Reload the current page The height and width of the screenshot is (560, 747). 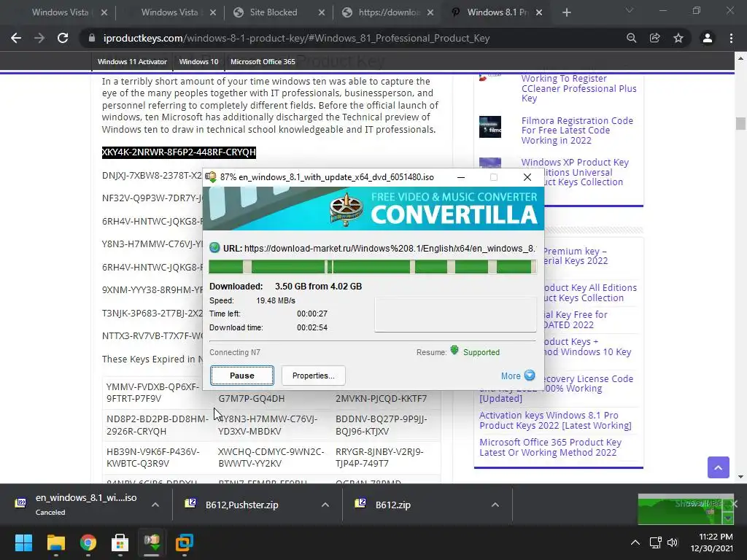pyautogui.click(x=63, y=38)
